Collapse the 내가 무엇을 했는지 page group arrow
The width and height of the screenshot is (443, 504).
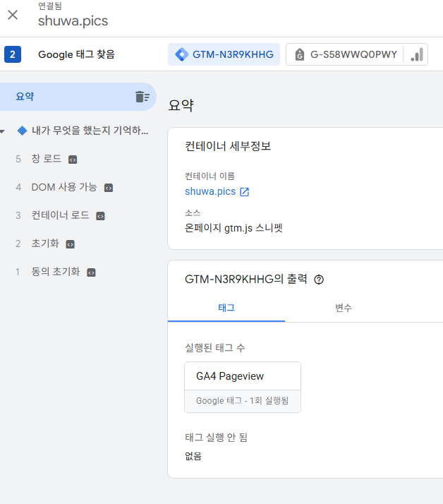click(x=3, y=131)
